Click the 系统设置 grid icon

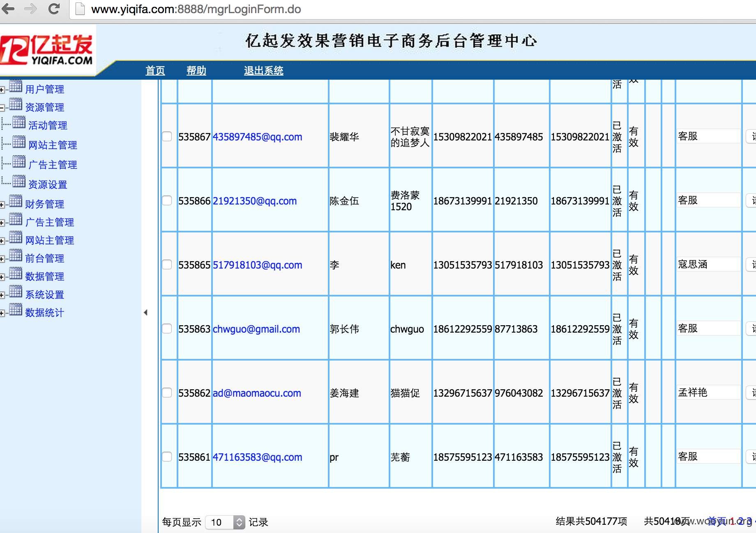(16, 292)
